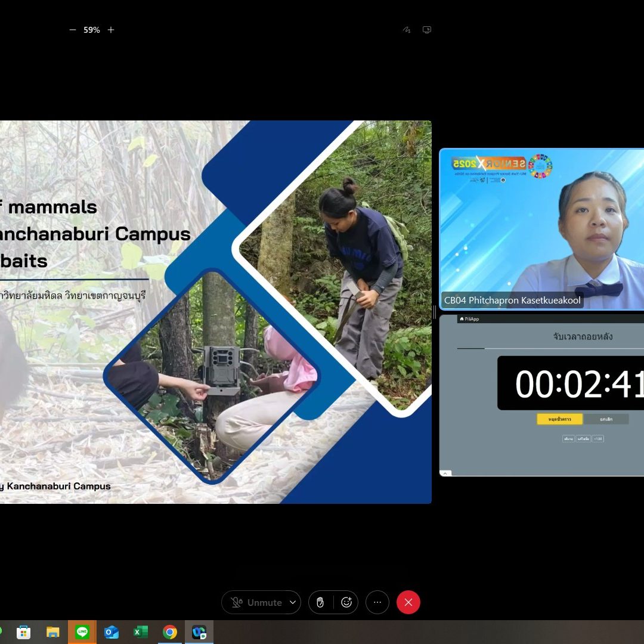Image resolution: width=644 pixels, height=644 pixels.
Task: Raise hand in the meeting
Action: click(320, 602)
